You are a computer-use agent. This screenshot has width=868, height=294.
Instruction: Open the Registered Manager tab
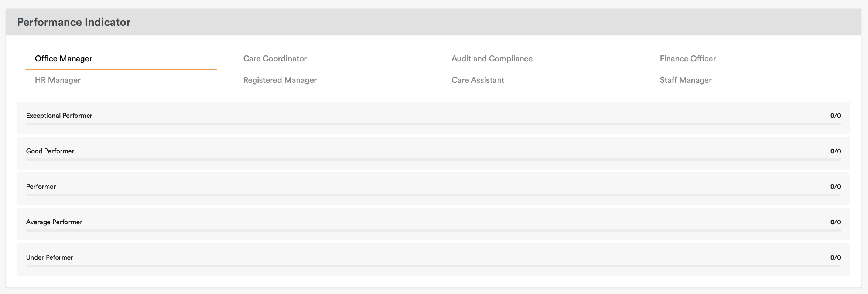280,80
